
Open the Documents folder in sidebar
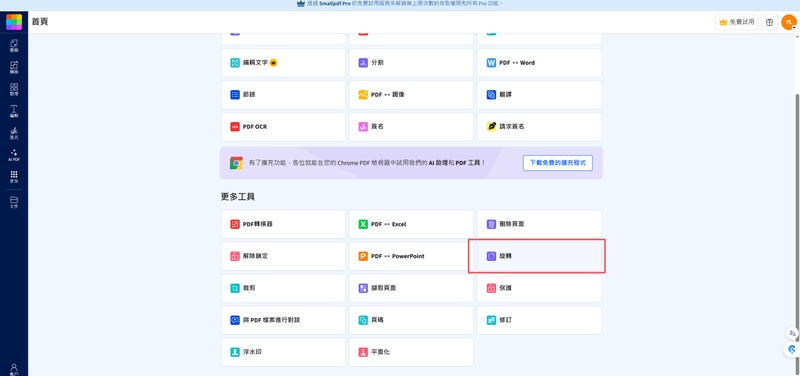coord(14,202)
